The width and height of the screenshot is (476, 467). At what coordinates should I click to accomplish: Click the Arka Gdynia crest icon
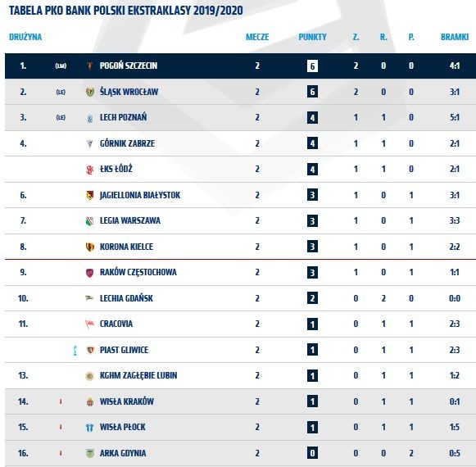90,453
